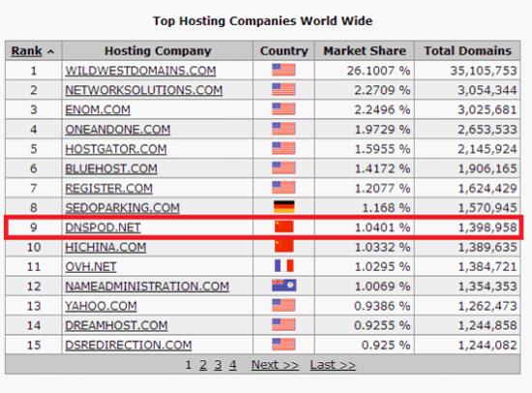Sort table by Rank column header
532x393 pixels.
pyautogui.click(x=27, y=51)
